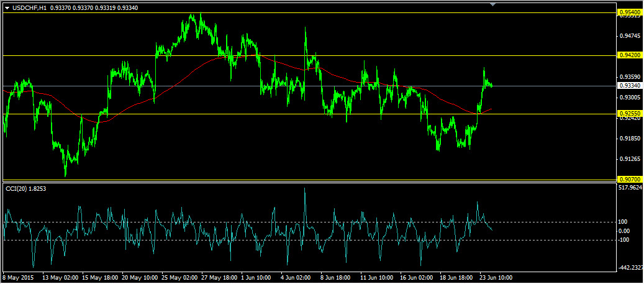This screenshot has width=644, height=284.
Task: Click the CCI 0.00 level label
Action: click(x=624, y=231)
